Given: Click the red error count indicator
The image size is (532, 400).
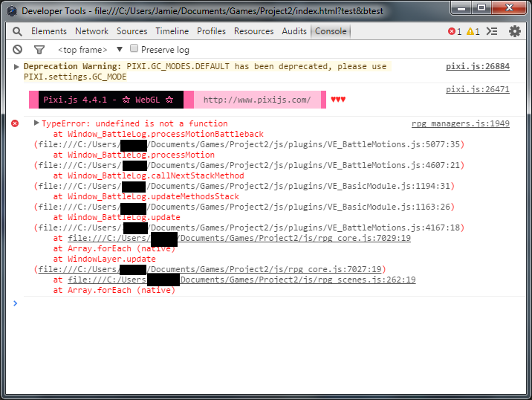Looking at the screenshot, I should coord(455,31).
